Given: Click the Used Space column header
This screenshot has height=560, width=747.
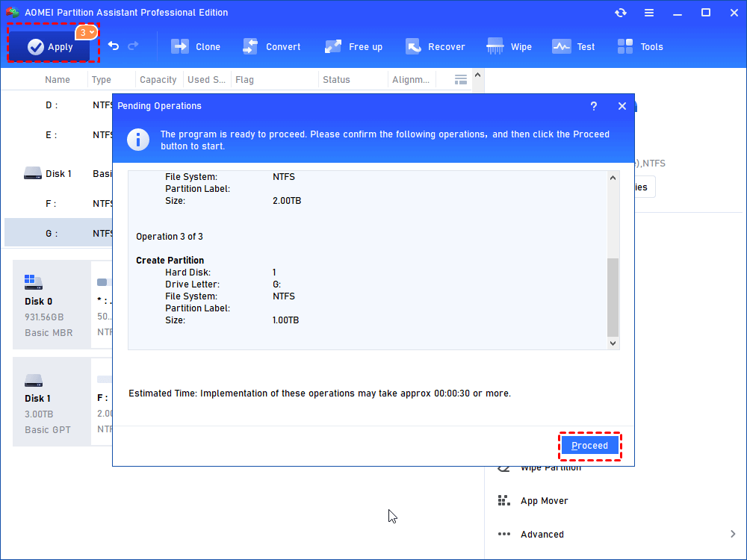Looking at the screenshot, I should coord(206,80).
